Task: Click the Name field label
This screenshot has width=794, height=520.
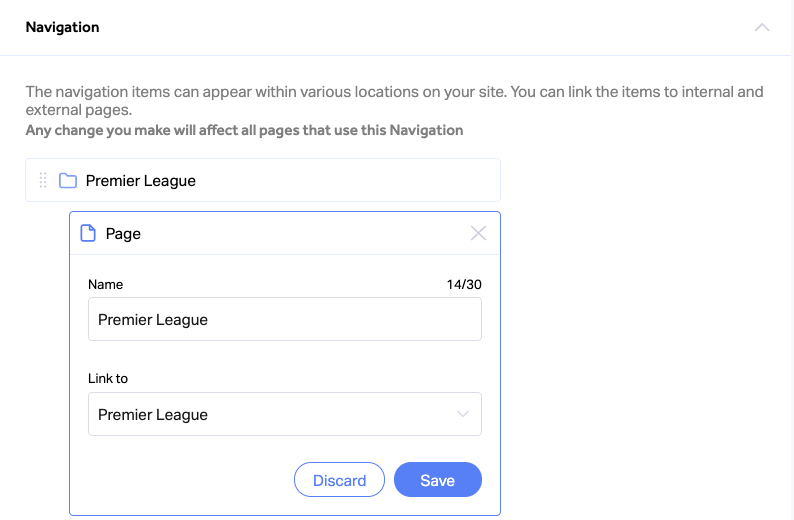Action: (105, 285)
